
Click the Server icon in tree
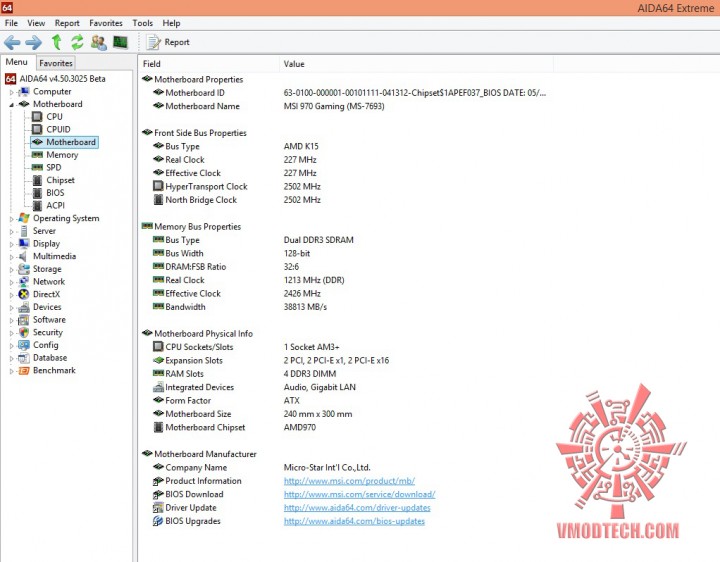point(24,231)
